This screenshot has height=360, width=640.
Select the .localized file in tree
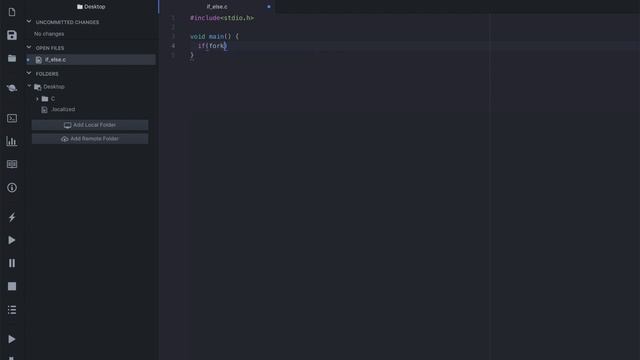point(63,109)
